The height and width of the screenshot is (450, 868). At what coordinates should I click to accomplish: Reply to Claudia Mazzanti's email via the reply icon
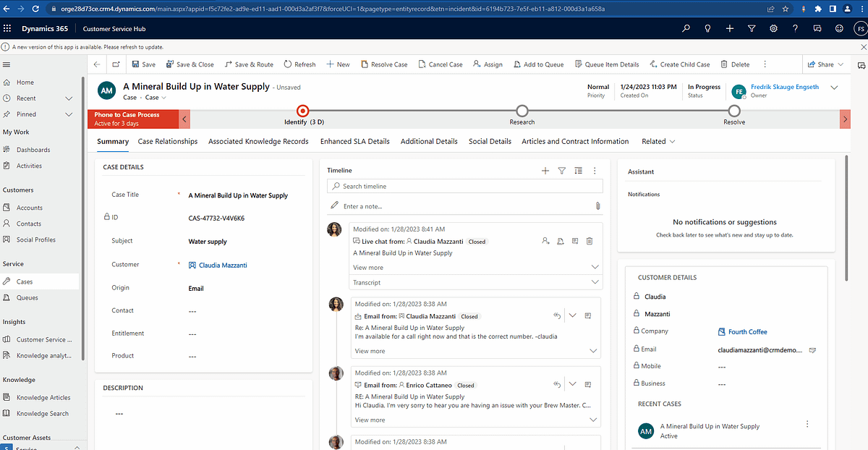pos(556,315)
